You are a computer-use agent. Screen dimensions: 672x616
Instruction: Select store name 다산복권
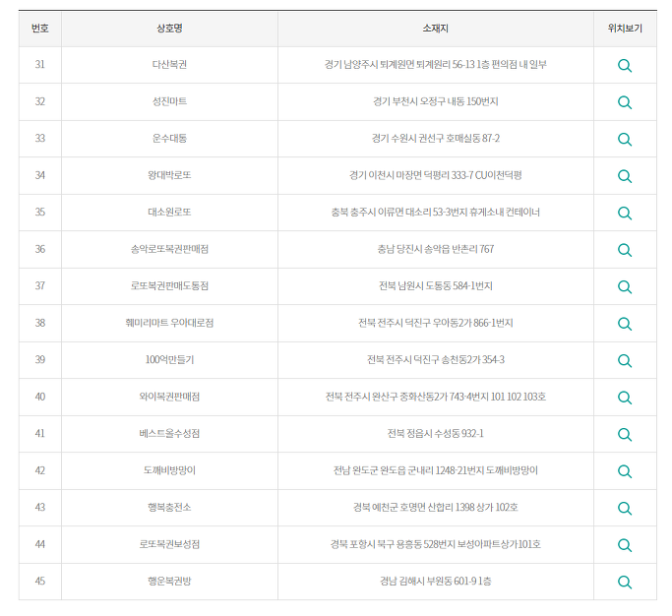169,64
